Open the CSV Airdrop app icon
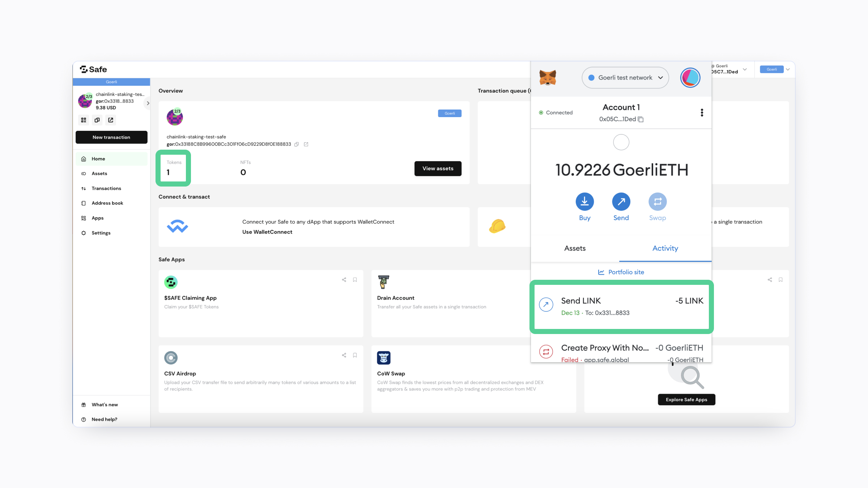The width and height of the screenshot is (868, 488). (171, 358)
